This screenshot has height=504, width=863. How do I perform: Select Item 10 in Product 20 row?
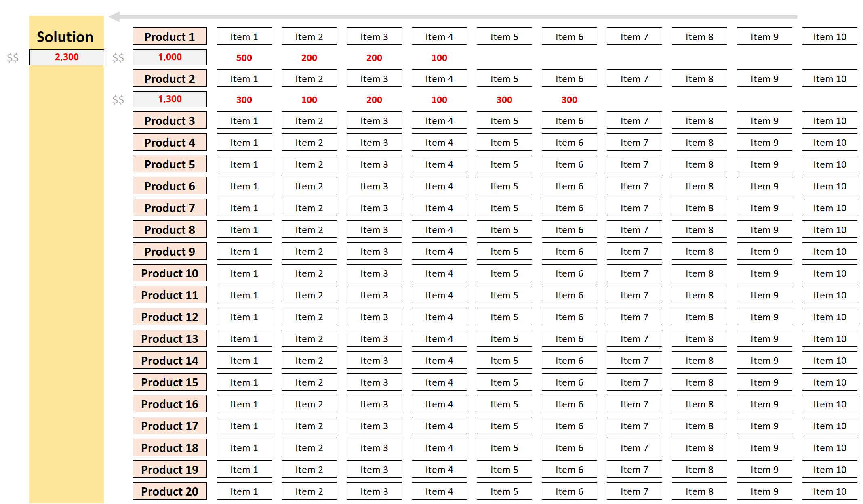pos(829,491)
